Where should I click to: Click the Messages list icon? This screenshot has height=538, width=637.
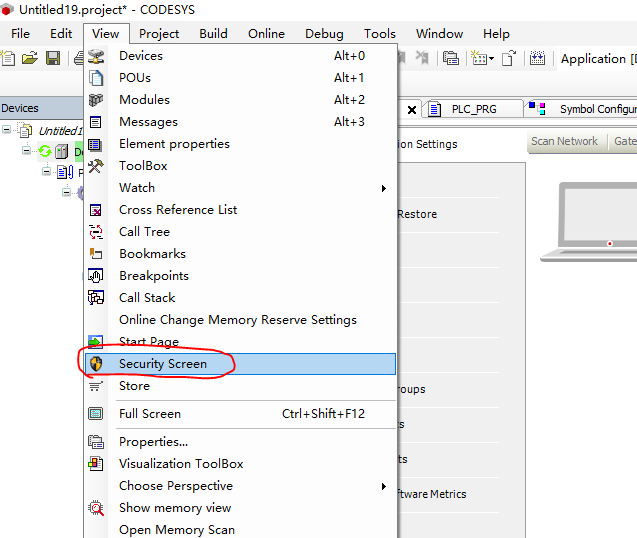click(x=96, y=122)
